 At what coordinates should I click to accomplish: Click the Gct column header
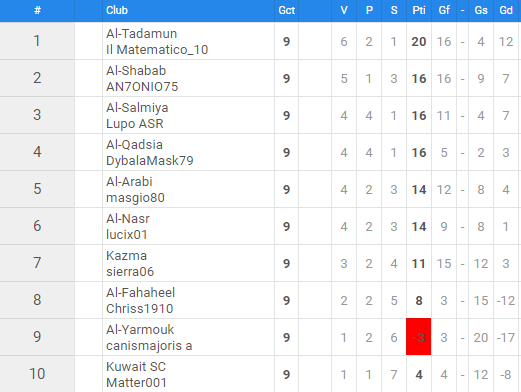pos(287,10)
